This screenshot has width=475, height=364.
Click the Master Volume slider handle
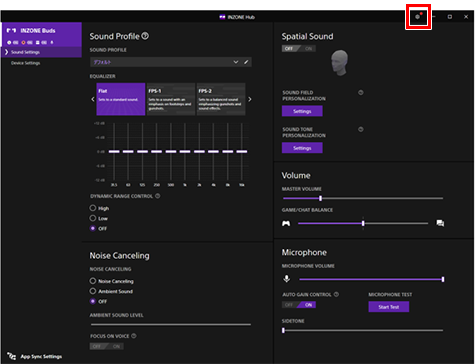point(320,198)
